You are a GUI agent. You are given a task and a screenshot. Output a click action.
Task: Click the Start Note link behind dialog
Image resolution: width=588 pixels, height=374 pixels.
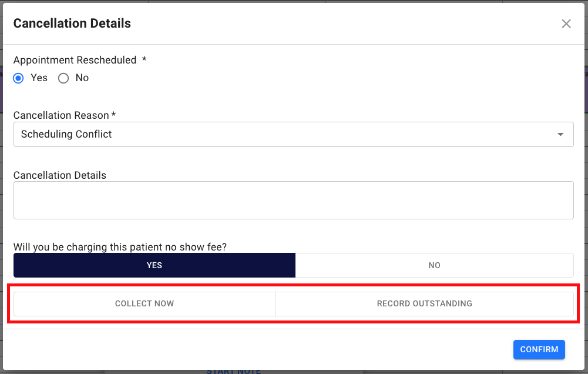pos(234,371)
